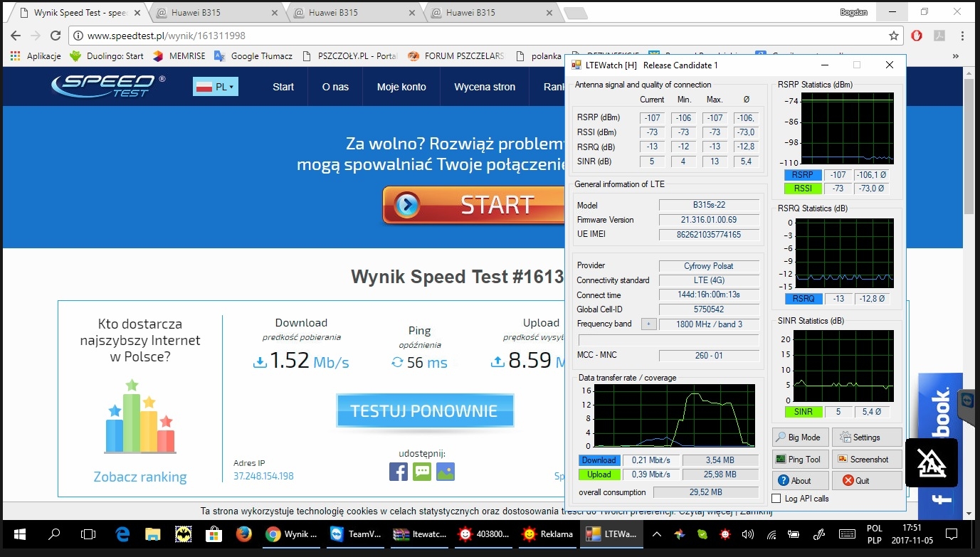Click the blue Download legend label
Image resolution: width=980 pixels, height=557 pixels.
coord(599,460)
